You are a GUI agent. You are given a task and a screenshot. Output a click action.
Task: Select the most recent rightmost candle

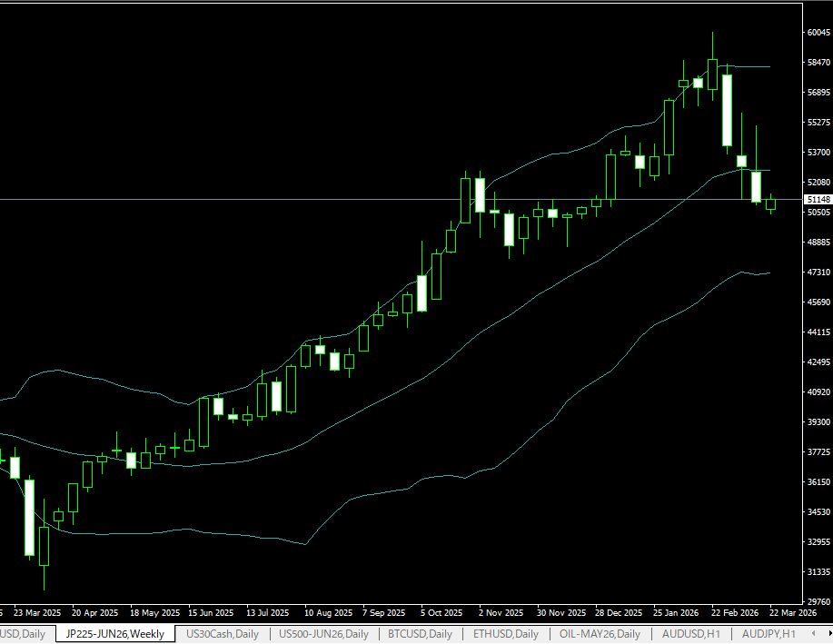click(x=771, y=204)
